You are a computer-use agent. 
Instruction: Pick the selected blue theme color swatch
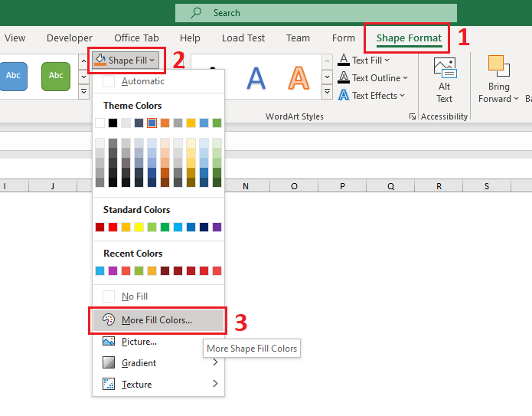coord(152,123)
